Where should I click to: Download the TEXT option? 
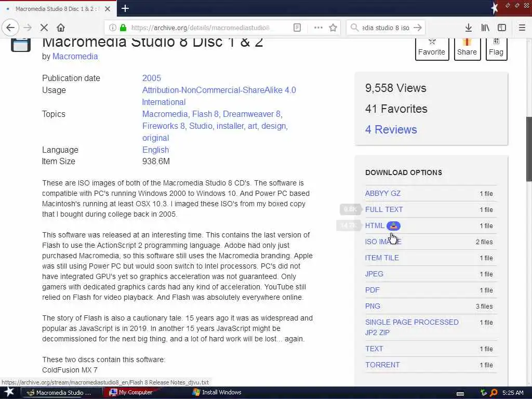pyautogui.click(x=374, y=349)
